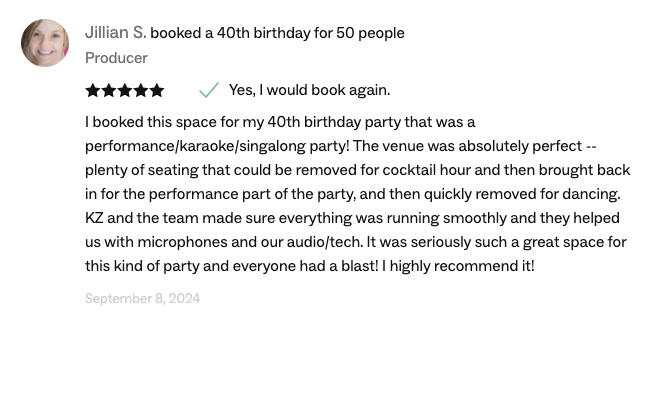Click Jillian S. profile avatar photo

click(45, 43)
